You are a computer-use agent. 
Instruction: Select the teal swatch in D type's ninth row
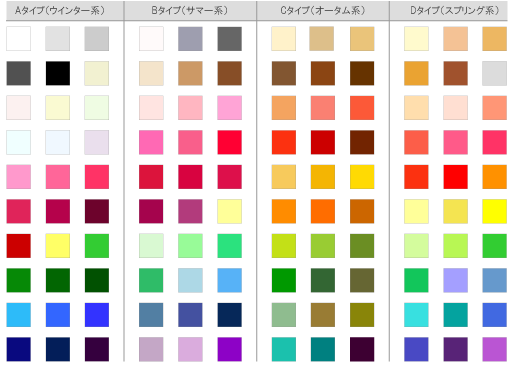tap(456, 315)
